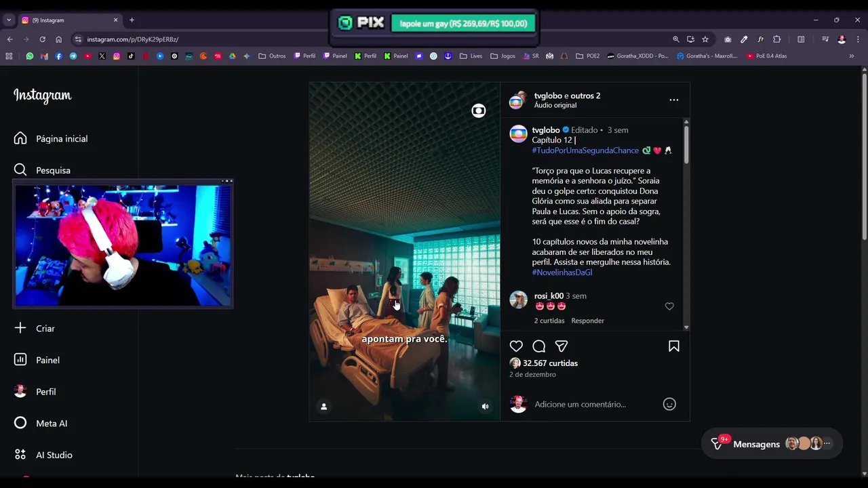This screenshot has height=488, width=868.
Task: View '2 curtidas' on rosi_k00's comment
Action: coord(549,321)
